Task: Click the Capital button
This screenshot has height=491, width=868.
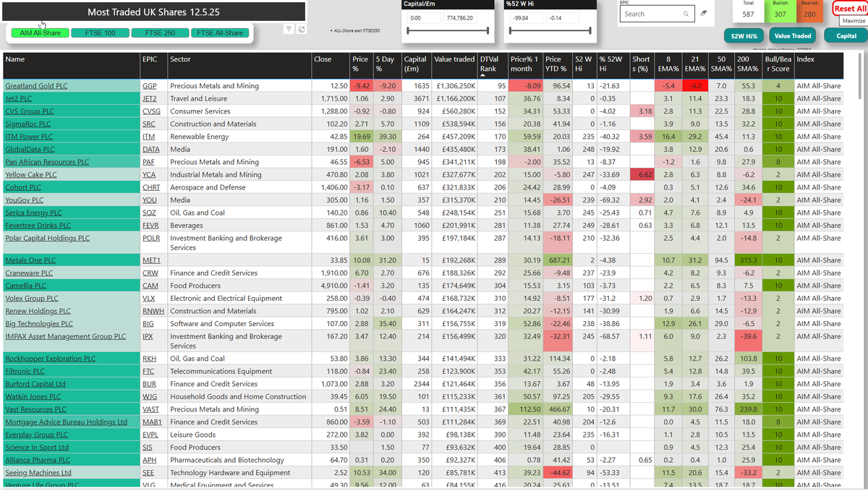Action: (846, 35)
